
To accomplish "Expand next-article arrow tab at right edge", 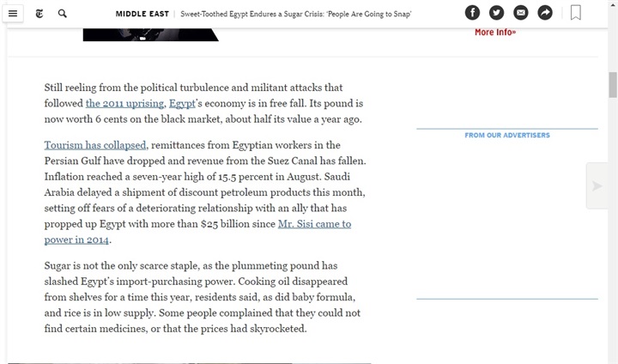I will pyautogui.click(x=597, y=185).
